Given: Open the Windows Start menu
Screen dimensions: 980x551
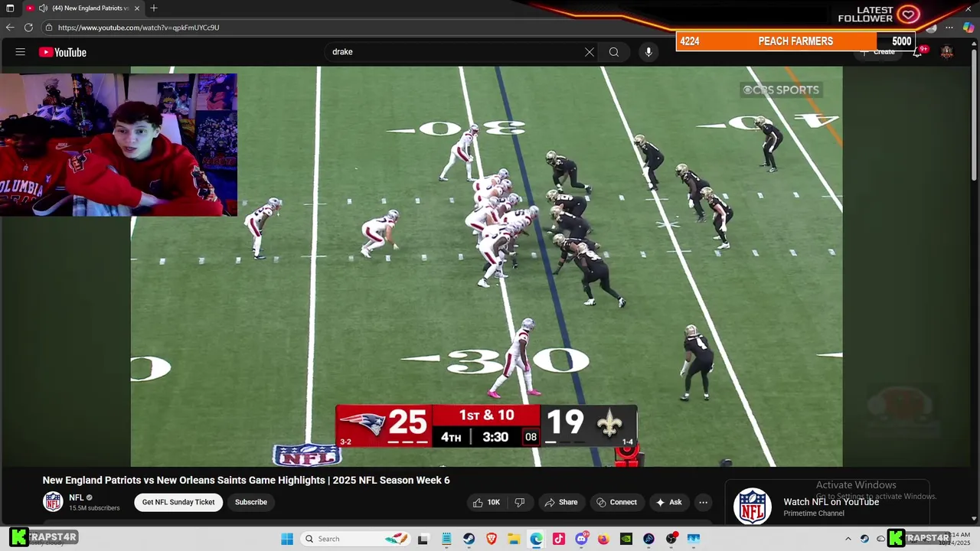Looking at the screenshot, I should pos(287,539).
